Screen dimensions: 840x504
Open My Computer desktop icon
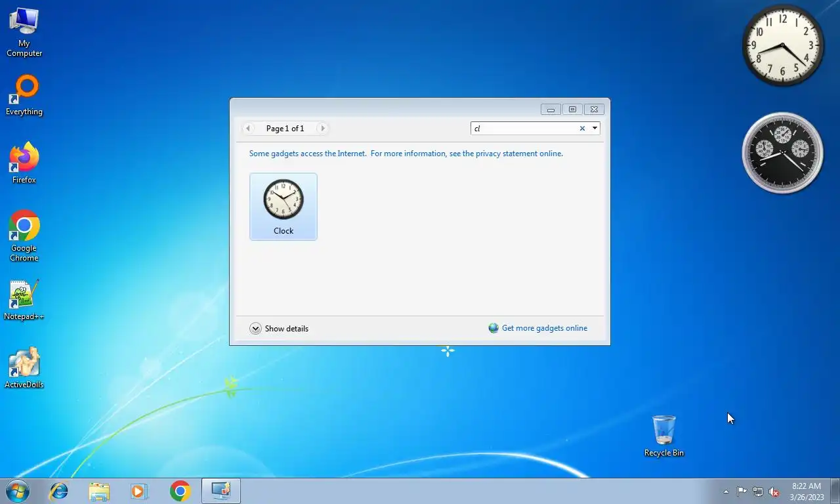click(24, 32)
